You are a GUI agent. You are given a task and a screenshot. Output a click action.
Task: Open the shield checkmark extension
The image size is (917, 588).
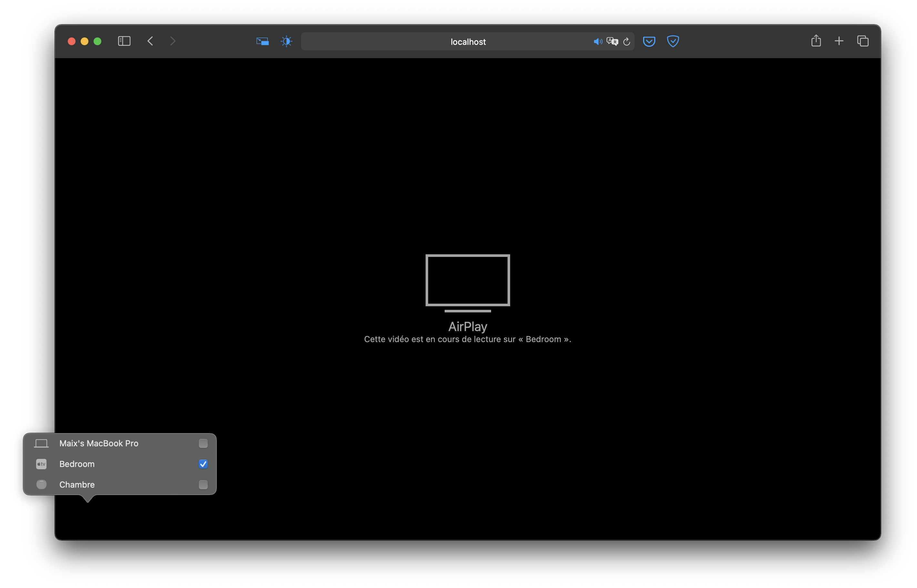tap(673, 41)
